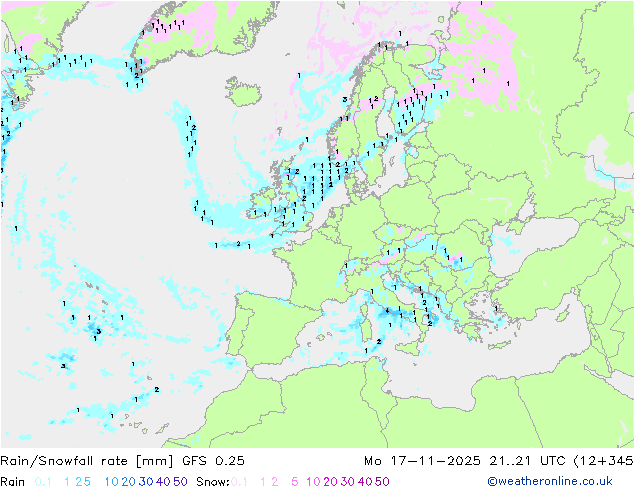The image size is (634, 490).
Task: Click rain legend value 30
Action: (146, 482)
